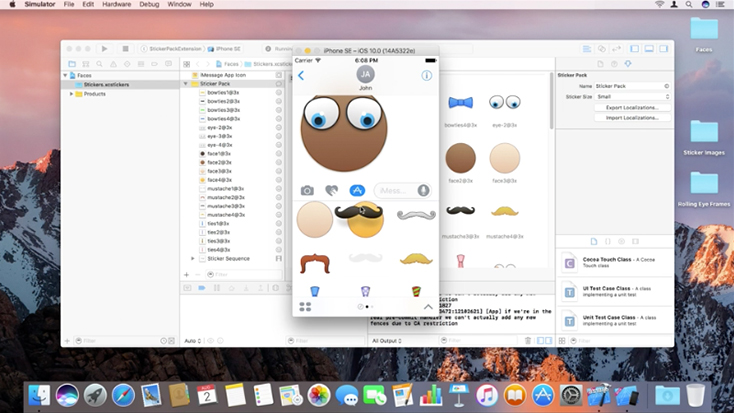Expand the sticker drawer chevron
734x413 pixels.
coord(428,307)
